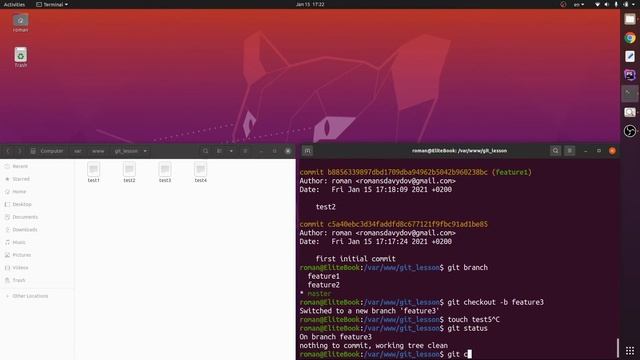
Task: Open Trash in Files sidebar
Action: click(x=19, y=280)
